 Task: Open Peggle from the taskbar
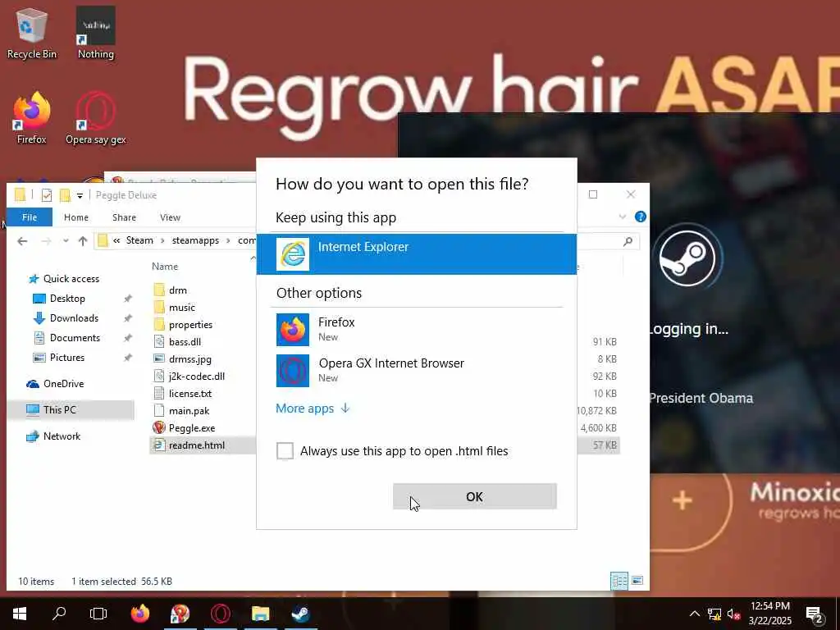(x=180, y=614)
